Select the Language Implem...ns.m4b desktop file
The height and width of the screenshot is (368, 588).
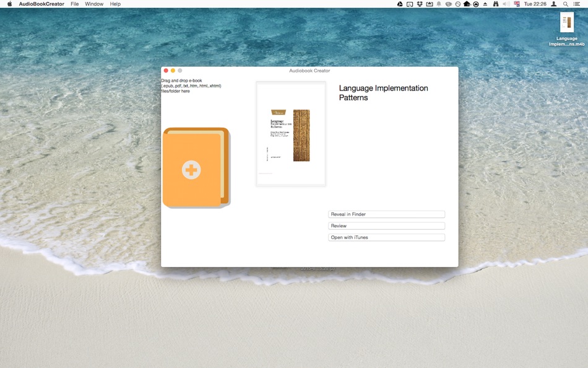coord(566,29)
